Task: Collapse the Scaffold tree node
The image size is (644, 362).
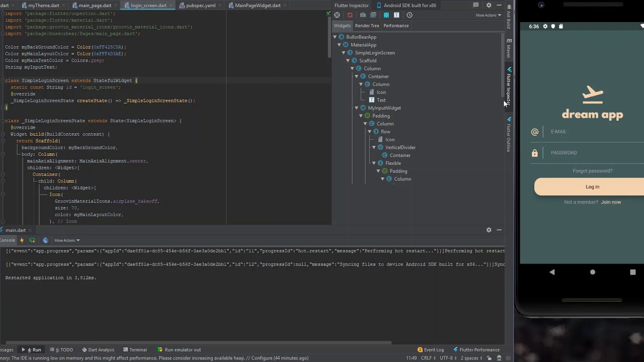Action: 348,60
